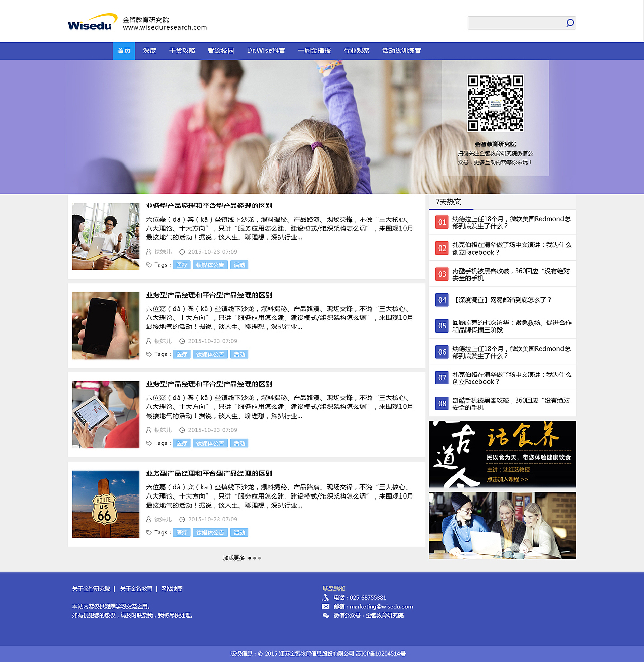
Task: Click number 04 badge in hot list
Action: (442, 300)
